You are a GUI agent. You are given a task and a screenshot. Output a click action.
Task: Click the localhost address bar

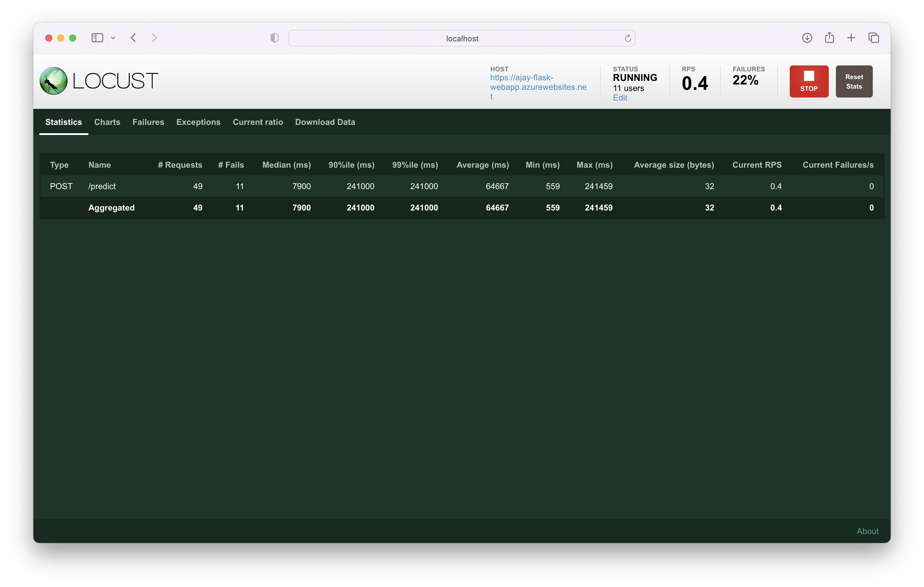click(462, 38)
